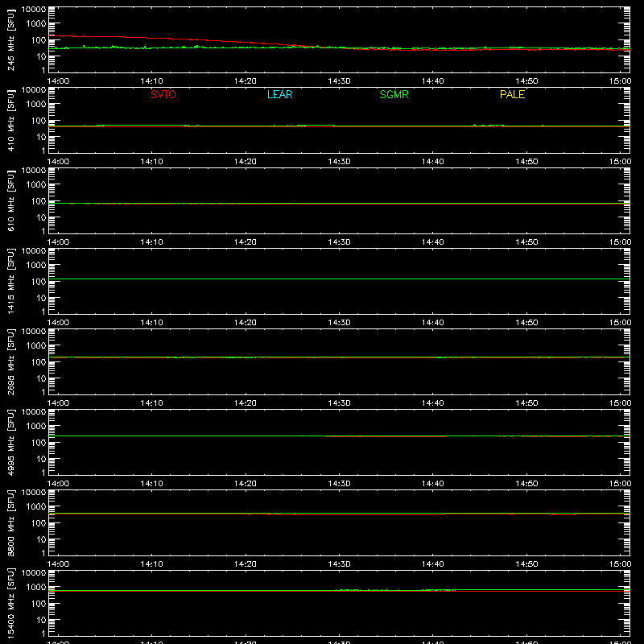Click 14:40 on the 410 MHz time axis
This screenshot has width=644, height=644.
(433, 162)
